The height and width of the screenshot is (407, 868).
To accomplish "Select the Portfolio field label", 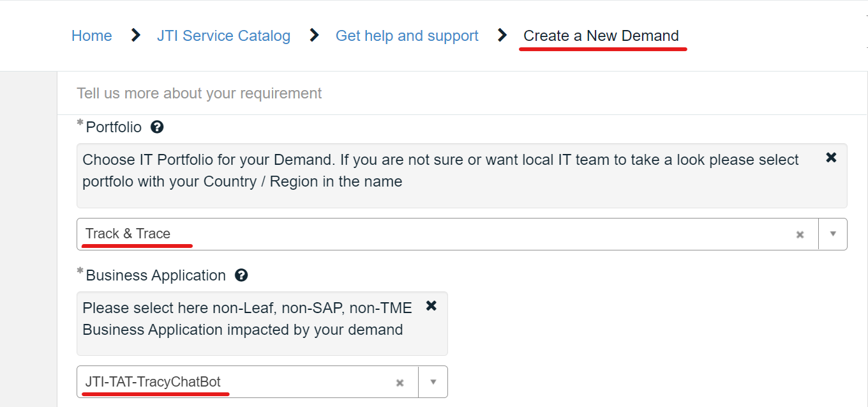I will click(x=114, y=127).
